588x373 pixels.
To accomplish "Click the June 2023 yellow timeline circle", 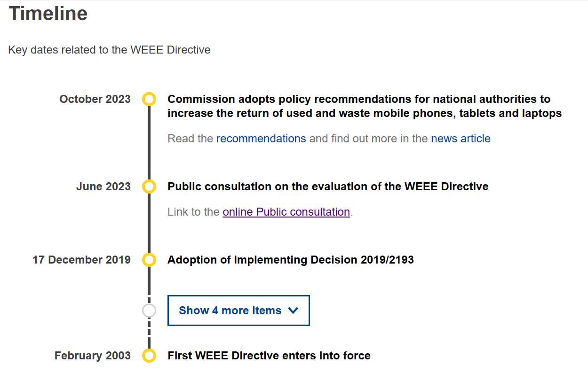I will pos(149,186).
